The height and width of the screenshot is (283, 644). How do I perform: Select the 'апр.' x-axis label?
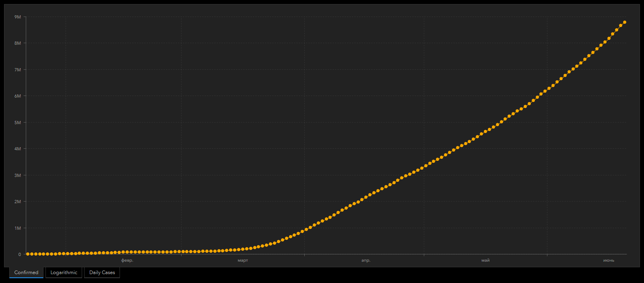click(x=366, y=260)
